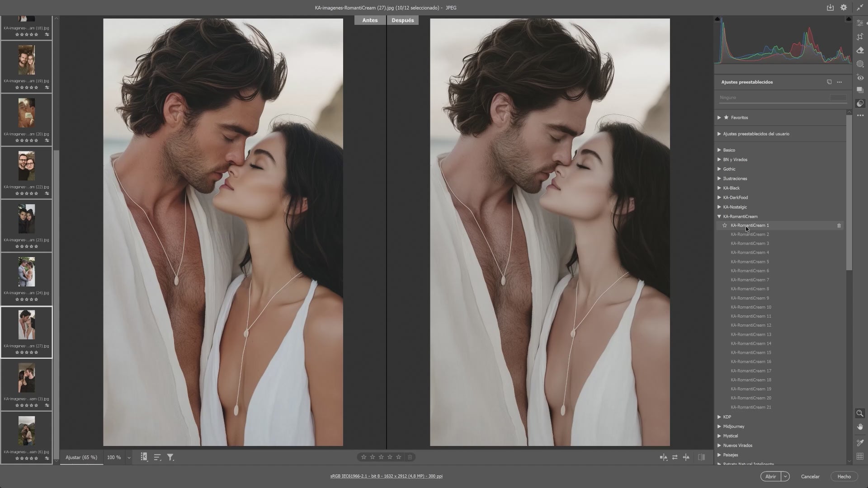Image resolution: width=868 pixels, height=488 pixels.
Task: Open the gear preferences icon
Action: [x=844, y=8]
